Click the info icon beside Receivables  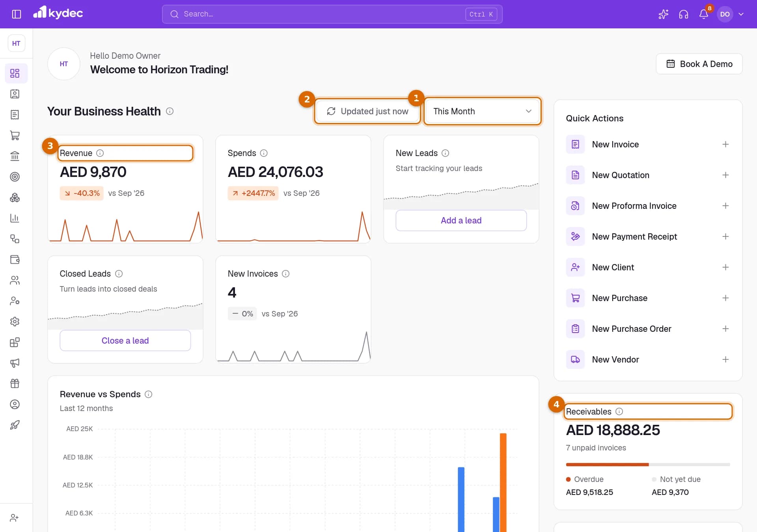point(619,411)
